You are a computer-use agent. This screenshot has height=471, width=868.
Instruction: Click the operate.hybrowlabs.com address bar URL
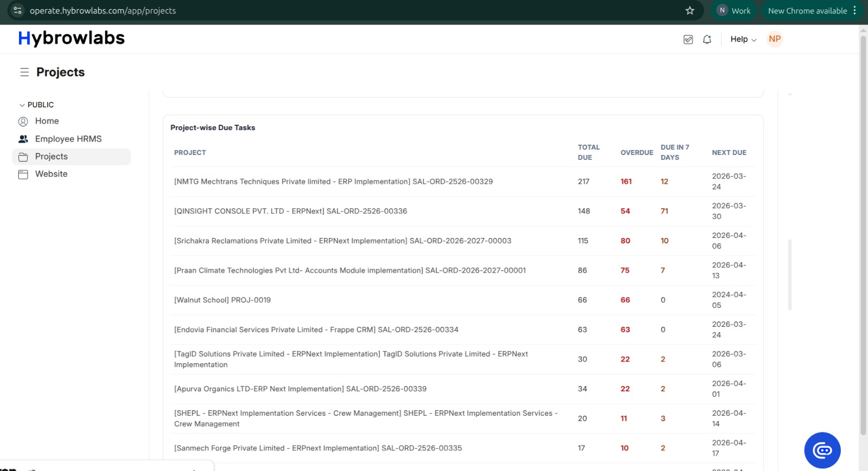pyautogui.click(x=103, y=10)
